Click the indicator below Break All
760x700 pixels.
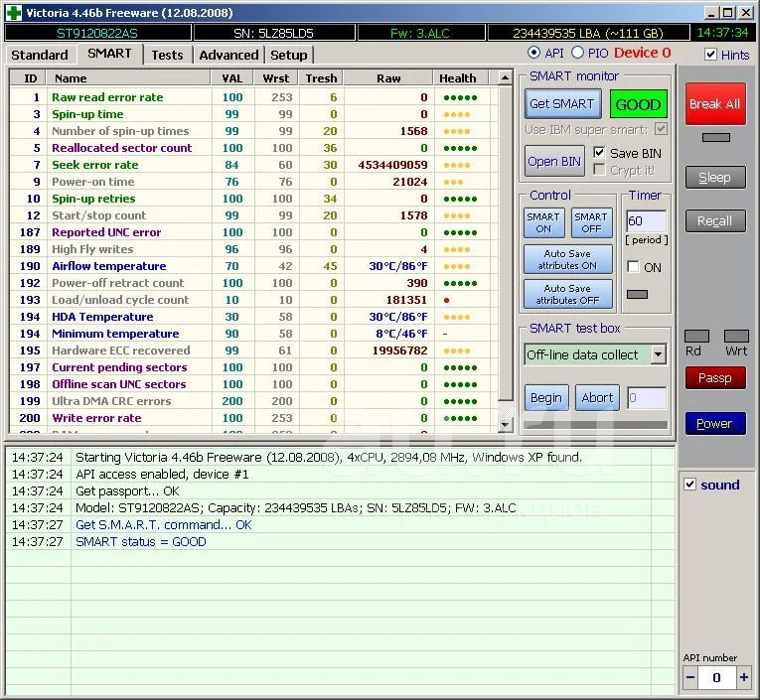(716, 138)
